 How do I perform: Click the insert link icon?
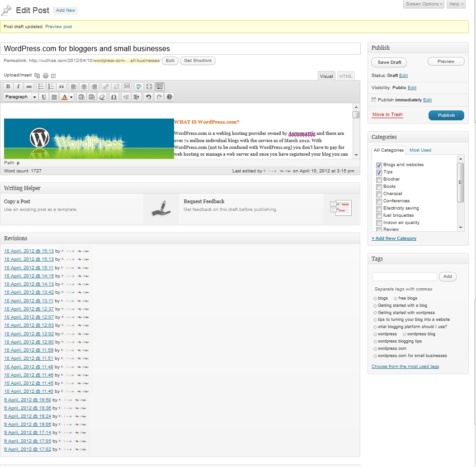point(106,86)
